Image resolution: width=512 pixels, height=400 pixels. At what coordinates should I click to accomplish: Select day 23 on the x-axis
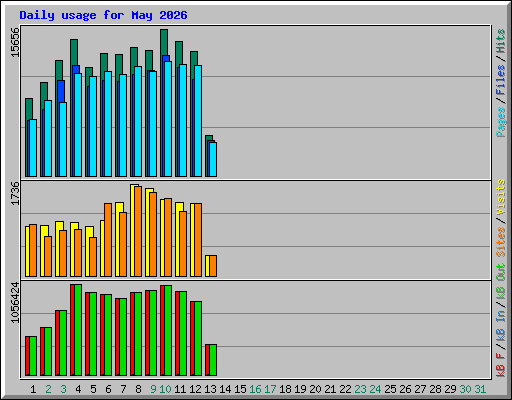point(360,389)
